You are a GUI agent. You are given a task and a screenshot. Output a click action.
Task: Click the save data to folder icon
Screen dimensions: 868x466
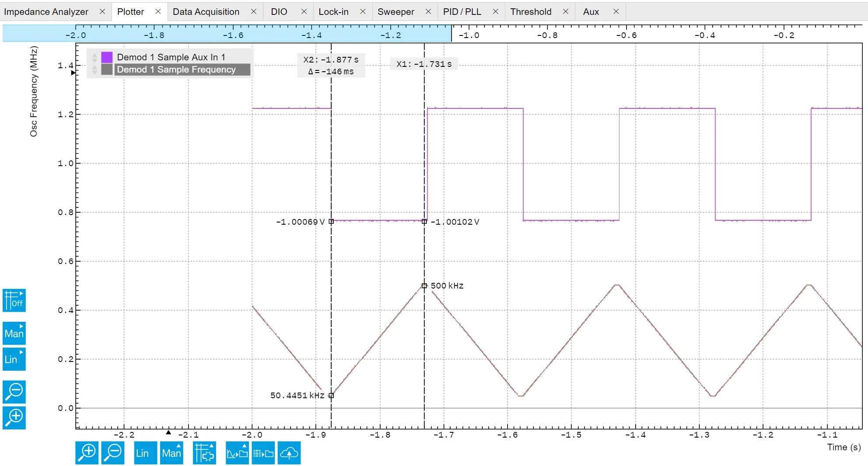[x=263, y=453]
